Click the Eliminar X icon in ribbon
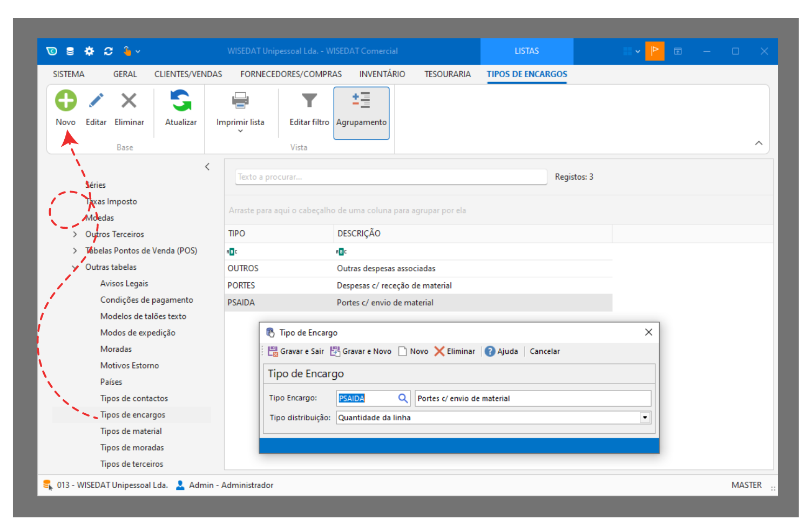The height and width of the screenshot is (526, 812). 129,101
